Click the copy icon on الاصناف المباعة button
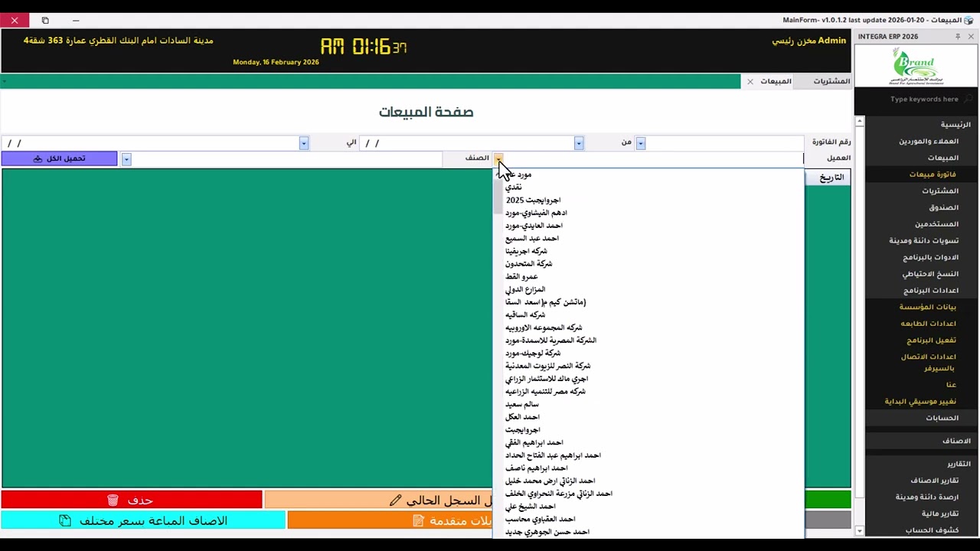The height and width of the screenshot is (551, 980). (65, 521)
